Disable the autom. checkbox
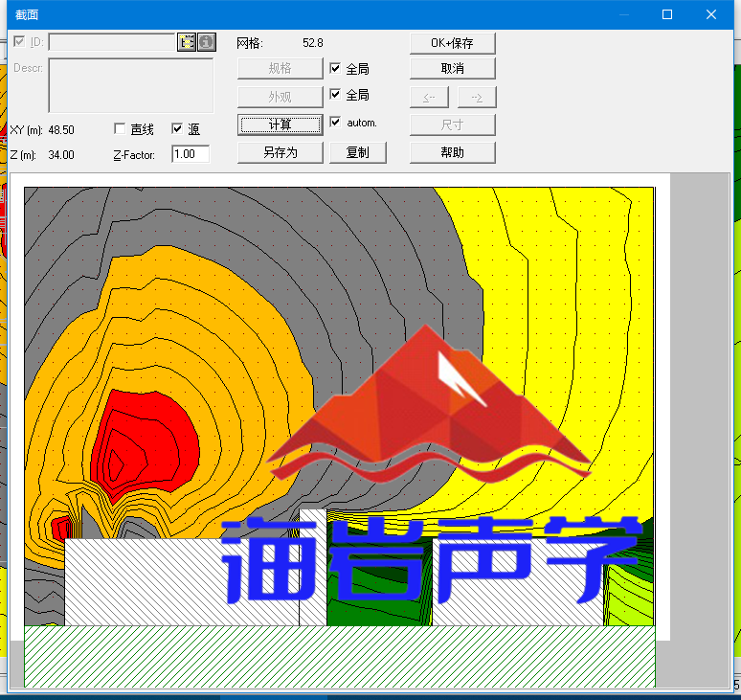The width and height of the screenshot is (741, 700). [x=335, y=122]
